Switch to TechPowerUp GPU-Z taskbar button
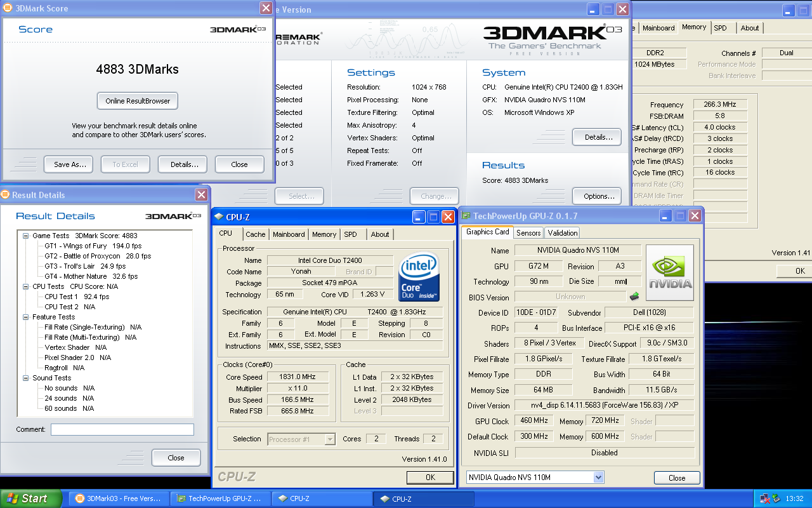 (221, 498)
